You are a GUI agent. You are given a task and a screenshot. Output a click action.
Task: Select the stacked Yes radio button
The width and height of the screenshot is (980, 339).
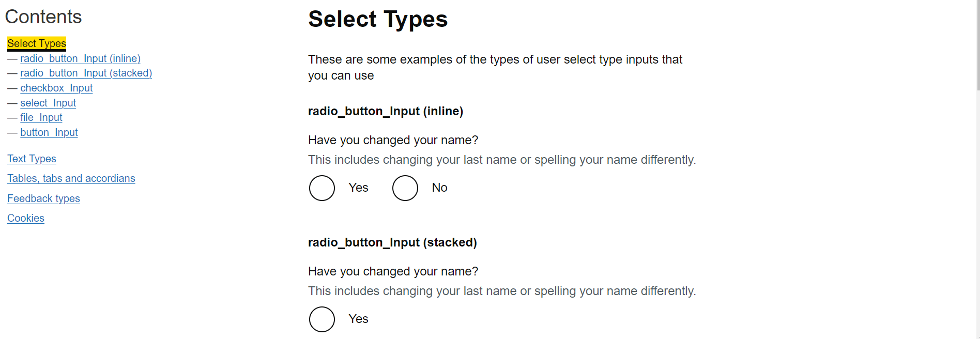[322, 319]
